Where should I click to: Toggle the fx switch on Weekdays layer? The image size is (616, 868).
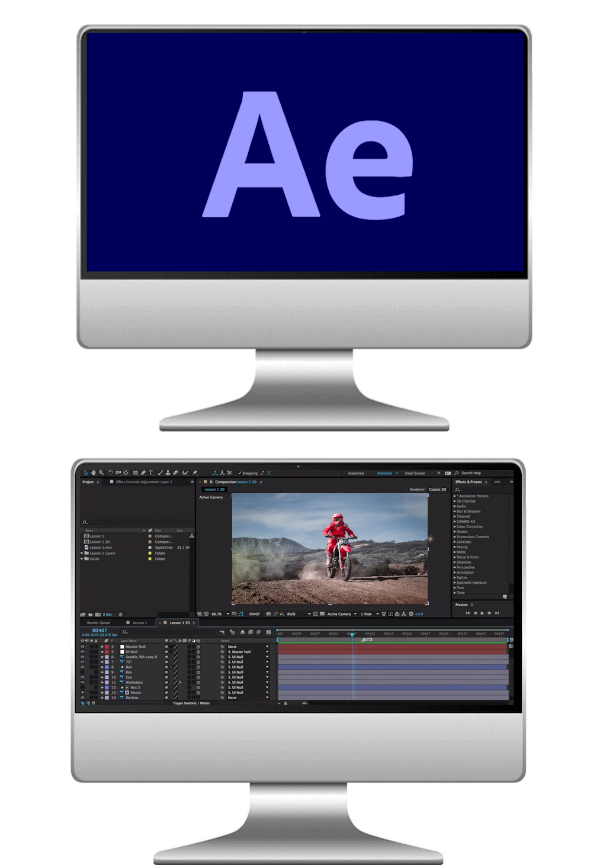180,682
